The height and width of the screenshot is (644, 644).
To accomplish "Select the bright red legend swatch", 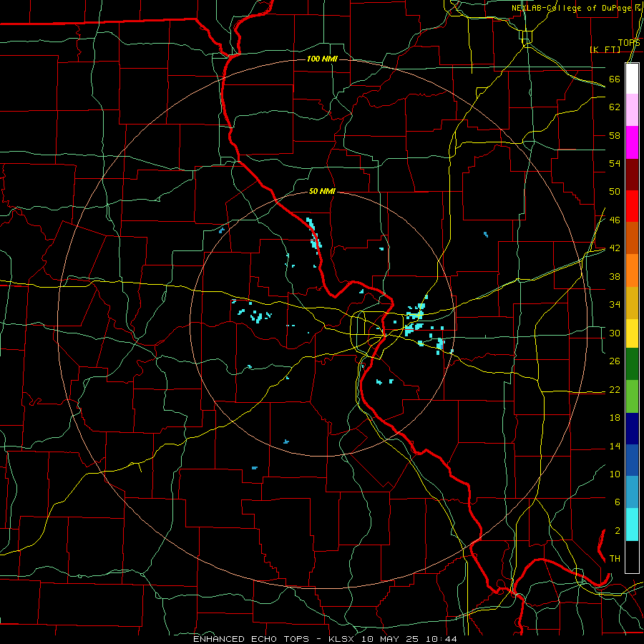I will (x=632, y=206).
